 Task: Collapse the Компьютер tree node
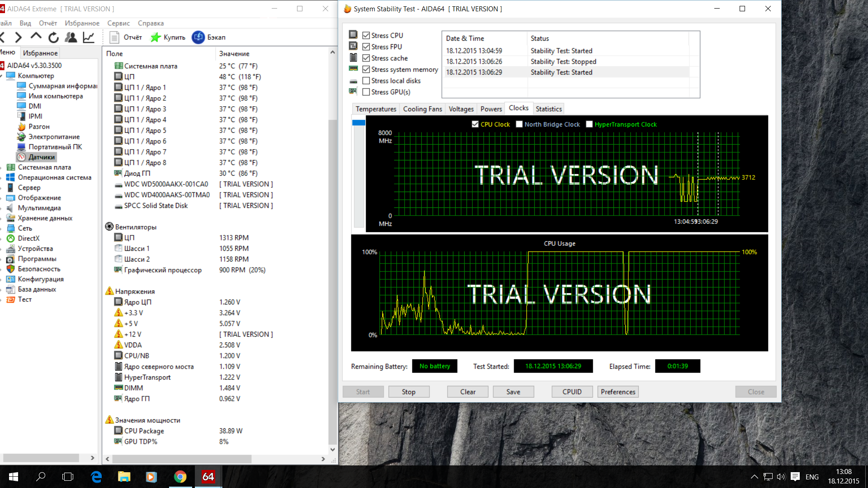tap(1, 76)
